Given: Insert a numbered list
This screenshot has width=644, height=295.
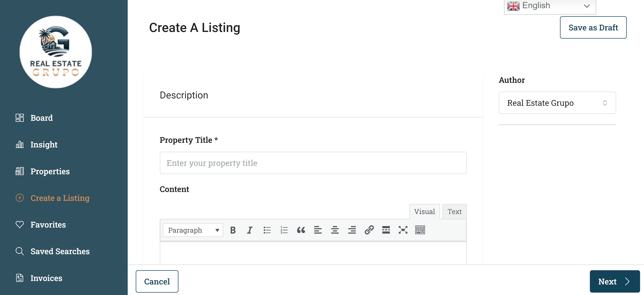Looking at the screenshot, I should click(284, 230).
